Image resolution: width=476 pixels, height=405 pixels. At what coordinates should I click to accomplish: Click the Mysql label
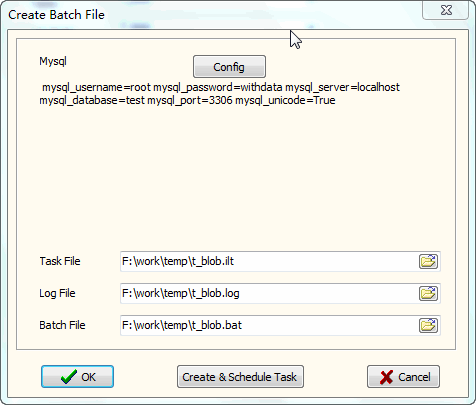pyautogui.click(x=53, y=61)
